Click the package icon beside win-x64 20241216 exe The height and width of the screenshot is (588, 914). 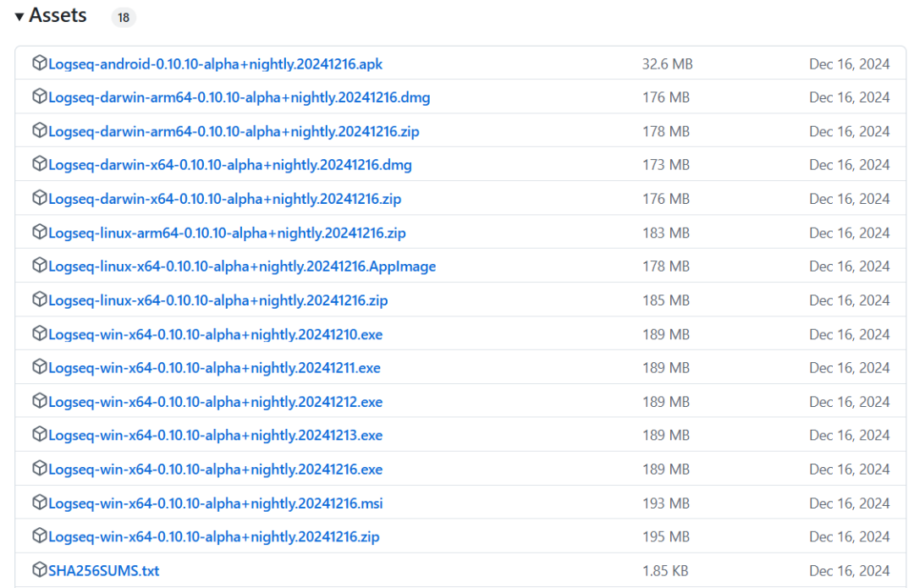pos(39,469)
